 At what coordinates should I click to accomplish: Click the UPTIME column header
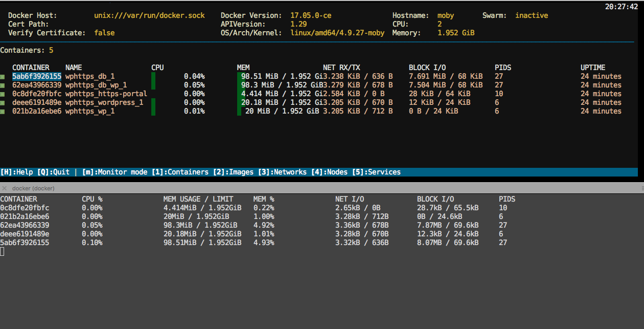point(593,68)
